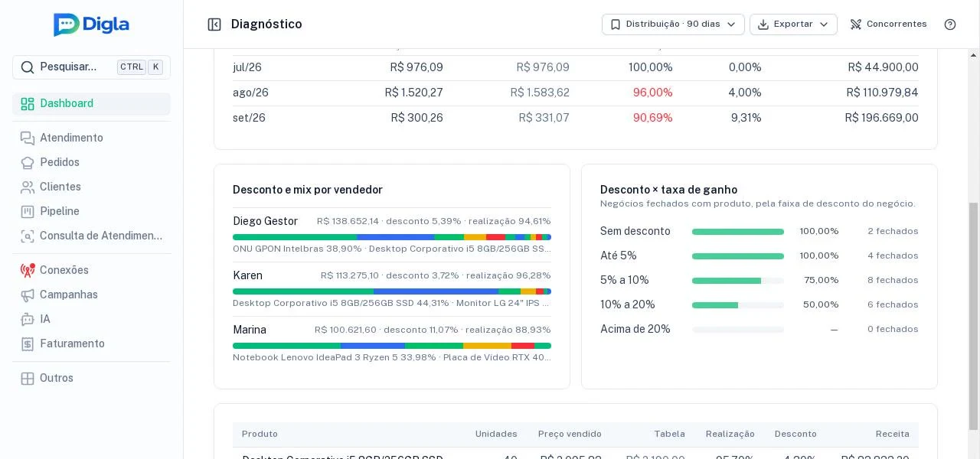
Task: Click Karen's product mix bar
Action: coord(392,291)
